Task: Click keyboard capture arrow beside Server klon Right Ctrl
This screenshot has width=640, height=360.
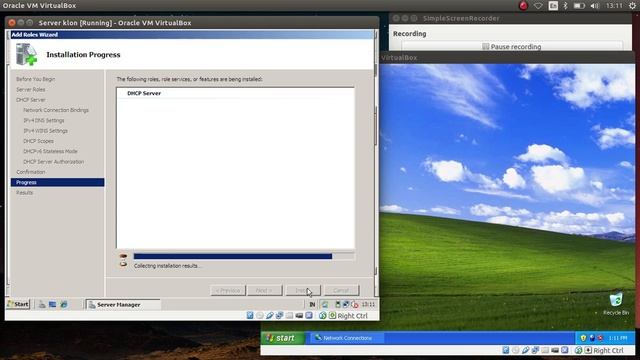Action: pyautogui.click(x=332, y=316)
